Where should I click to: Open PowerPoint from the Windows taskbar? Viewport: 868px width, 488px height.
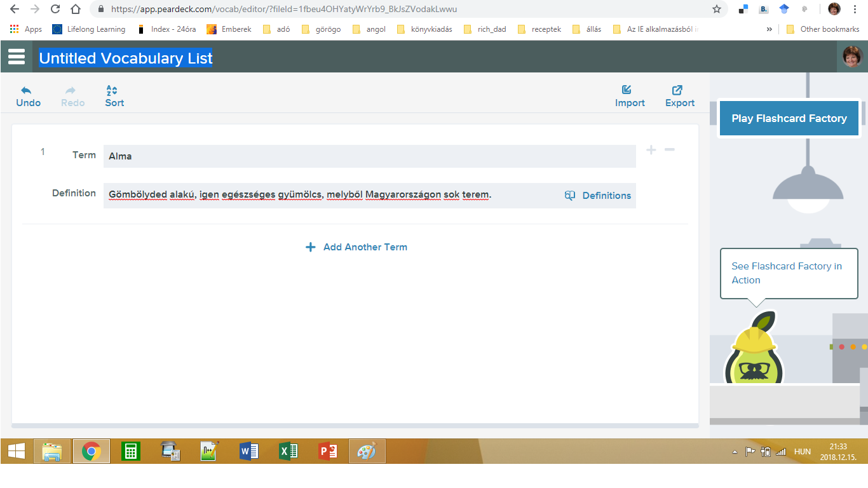click(x=328, y=451)
